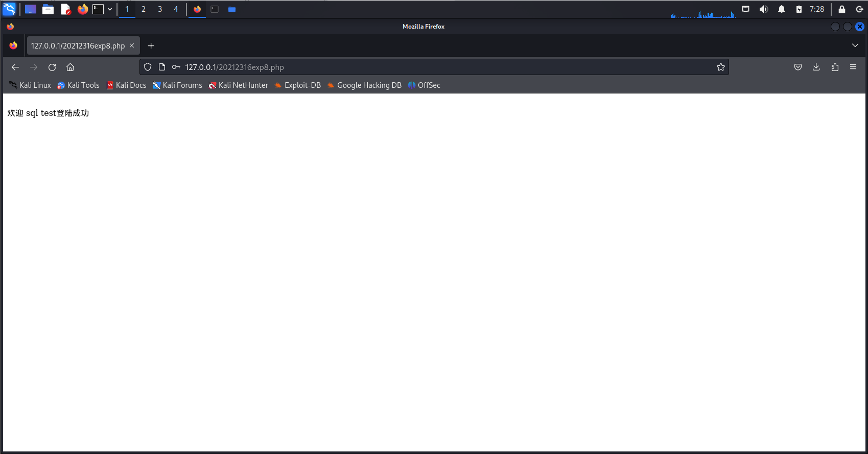Switch to workspace 2
The width and height of the screenshot is (868, 454).
(x=144, y=9)
